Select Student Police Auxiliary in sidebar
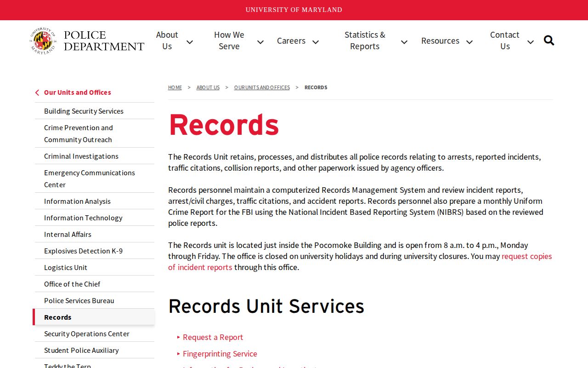This screenshot has height=368, width=588. click(x=95, y=350)
